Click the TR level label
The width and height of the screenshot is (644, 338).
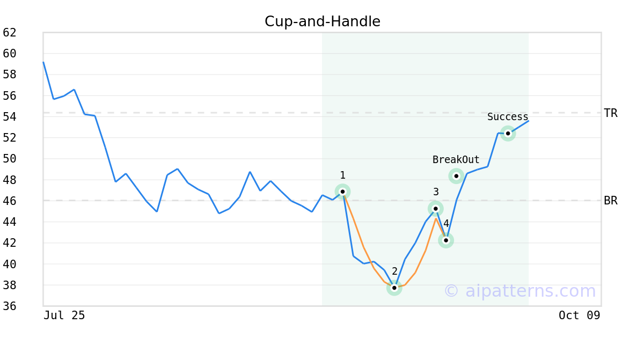(611, 113)
